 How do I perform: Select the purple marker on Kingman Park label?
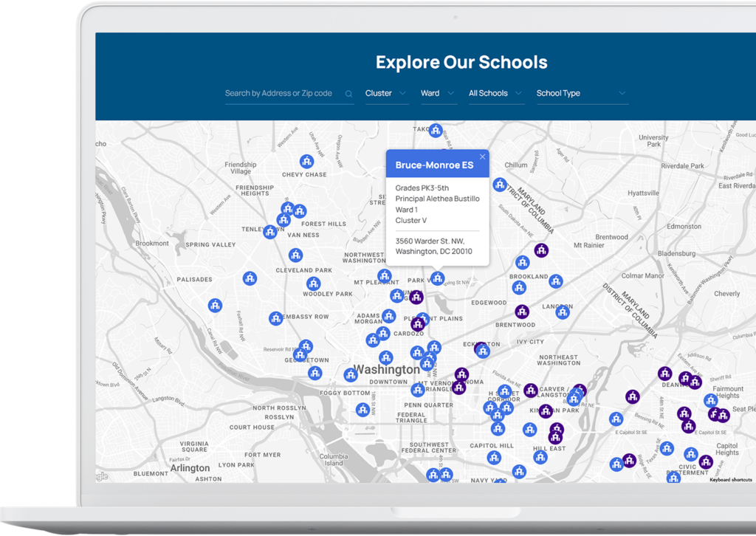[546, 411]
